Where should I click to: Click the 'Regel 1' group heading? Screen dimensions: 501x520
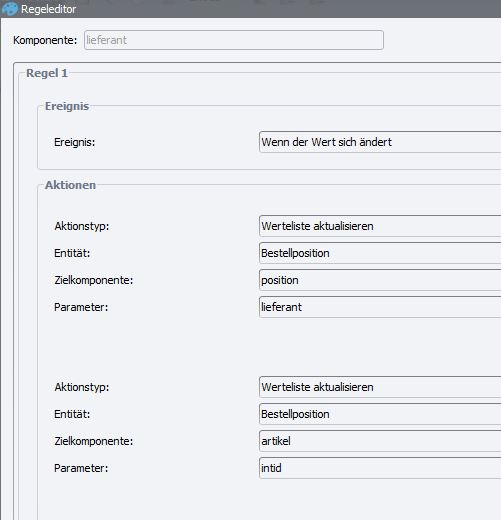point(47,73)
